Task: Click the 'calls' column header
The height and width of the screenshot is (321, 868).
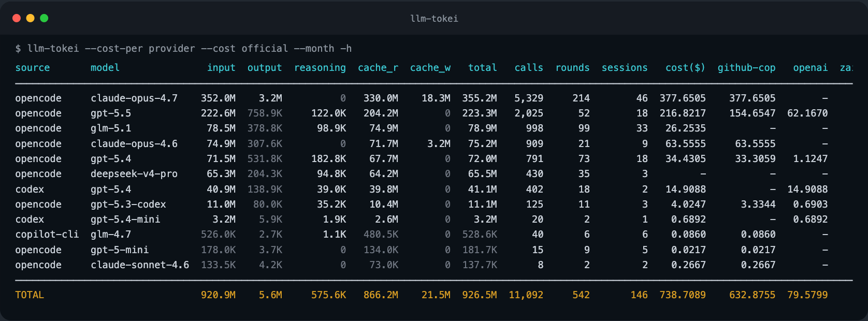Action: pyautogui.click(x=529, y=68)
